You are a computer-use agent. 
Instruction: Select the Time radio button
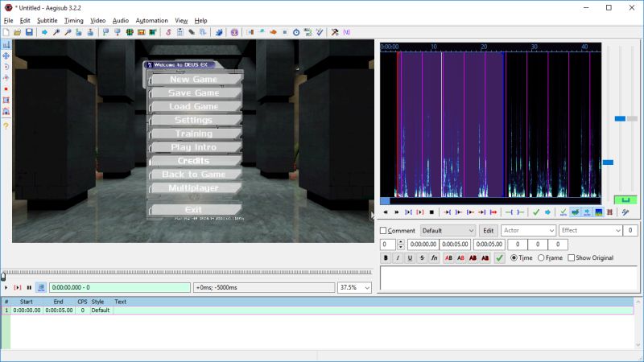[x=514, y=257]
